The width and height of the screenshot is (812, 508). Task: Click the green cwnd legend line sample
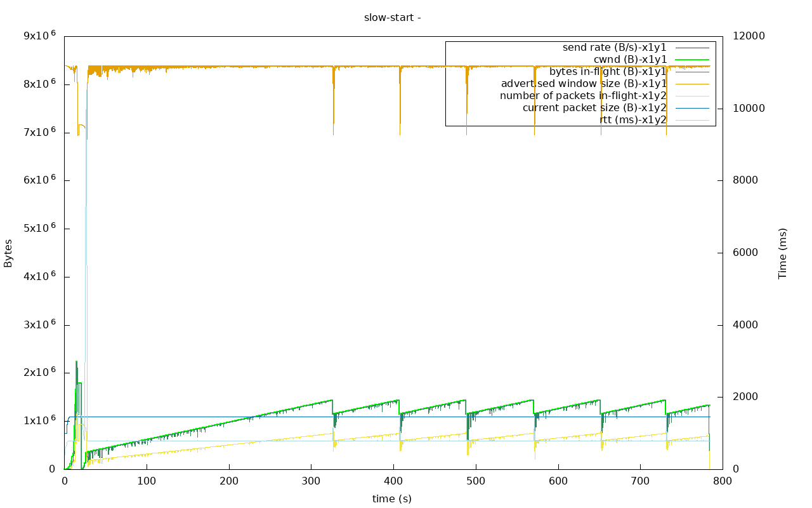692,60
